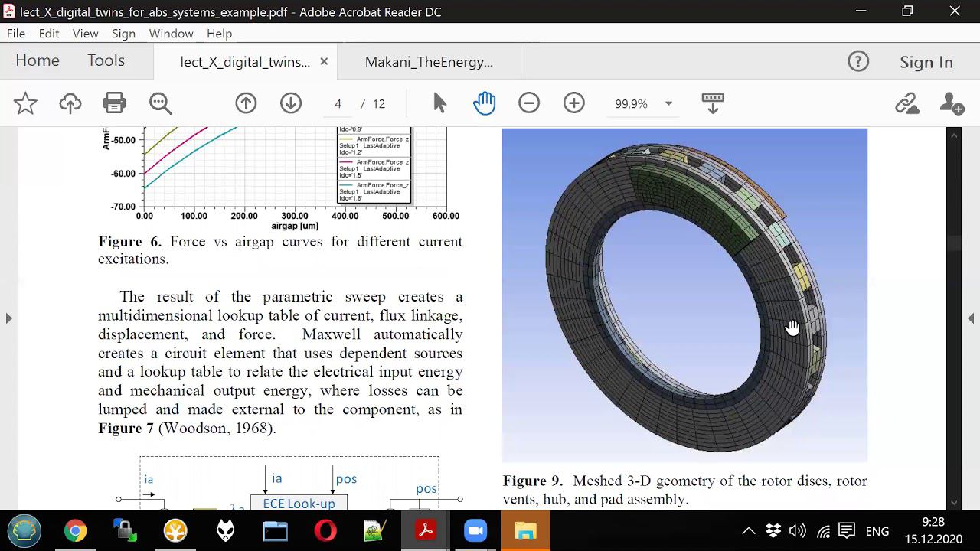The image size is (980, 551).
Task: Click the Figure 6 caption text
Action: tap(280, 250)
